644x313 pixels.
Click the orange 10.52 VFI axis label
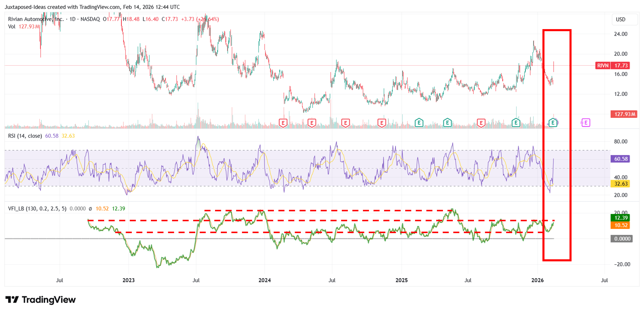click(621, 225)
